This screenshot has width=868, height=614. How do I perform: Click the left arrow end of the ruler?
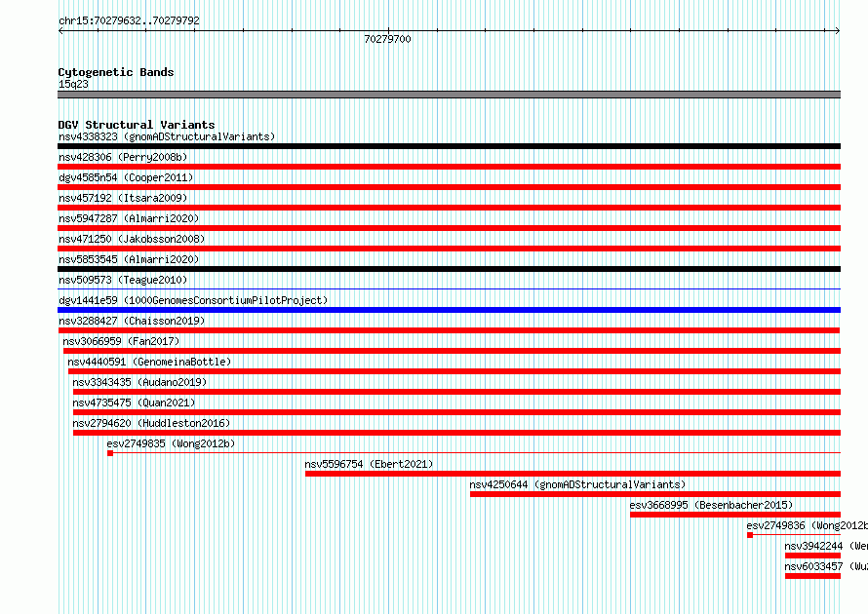click(x=60, y=31)
